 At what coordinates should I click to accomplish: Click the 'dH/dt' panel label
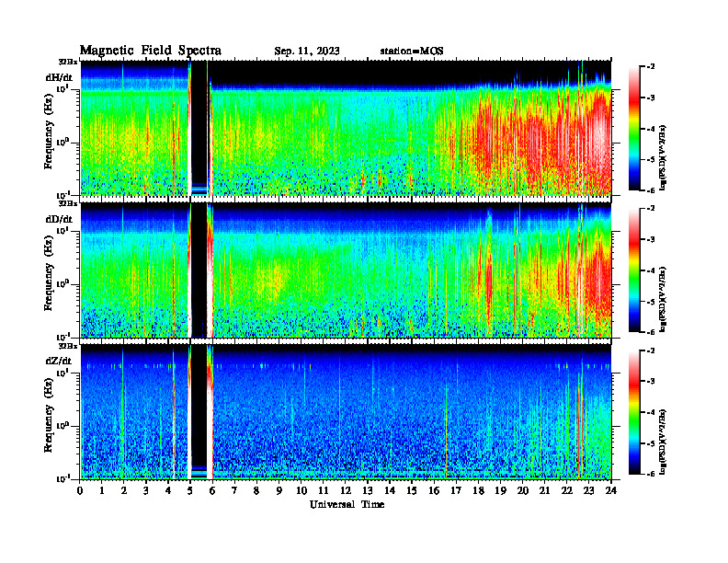point(59,77)
